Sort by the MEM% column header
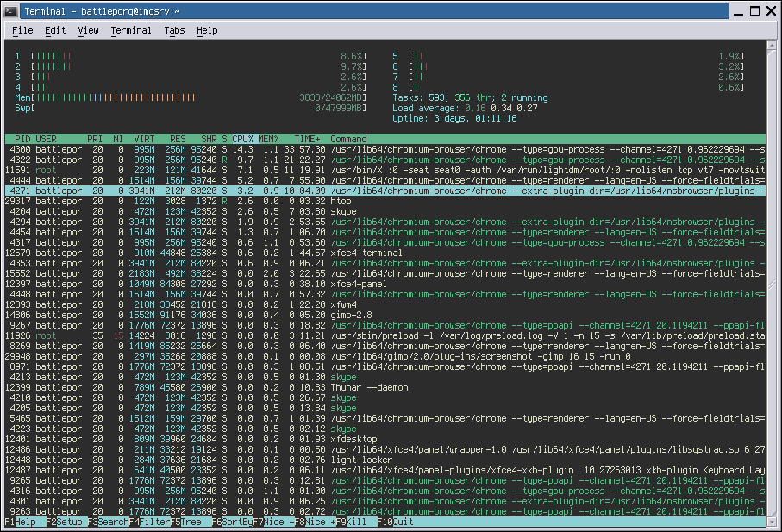 pos(268,139)
